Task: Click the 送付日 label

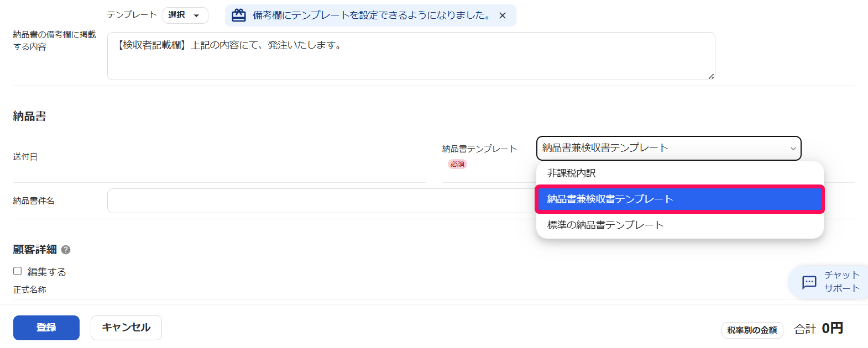Action: (x=25, y=157)
